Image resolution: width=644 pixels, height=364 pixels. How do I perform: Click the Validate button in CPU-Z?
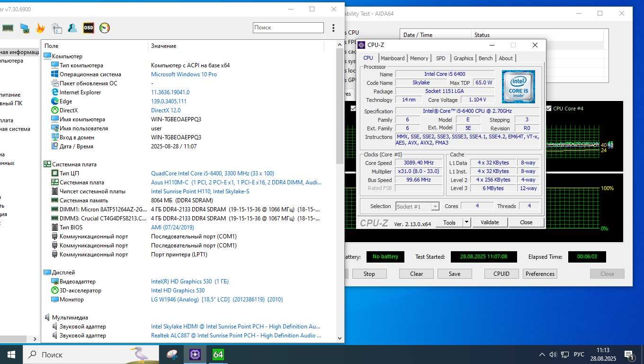click(490, 222)
